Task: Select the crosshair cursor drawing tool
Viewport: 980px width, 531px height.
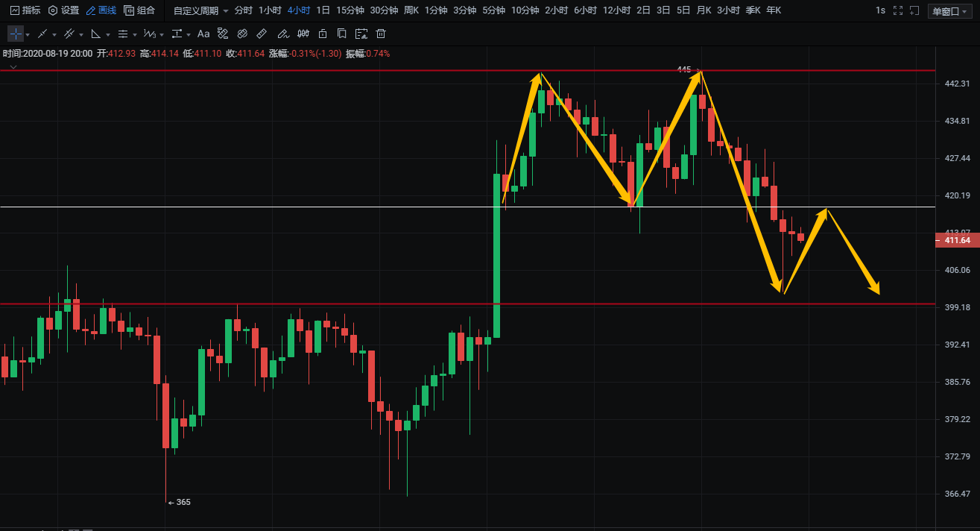Action: tap(16, 34)
